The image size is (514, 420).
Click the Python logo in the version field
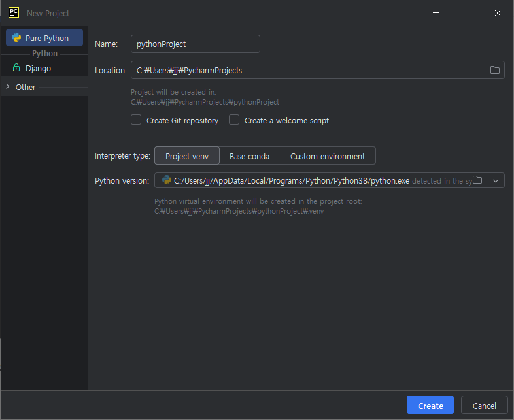pyautogui.click(x=167, y=180)
